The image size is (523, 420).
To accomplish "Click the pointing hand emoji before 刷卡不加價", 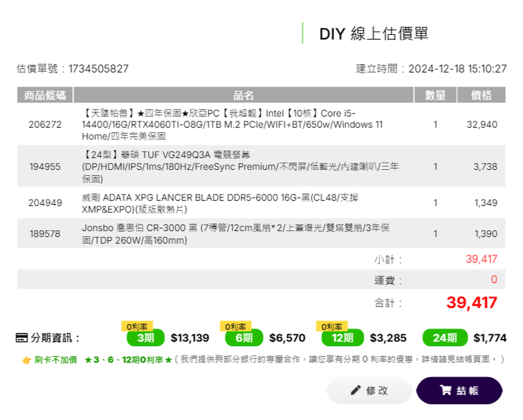I will point(27,360).
